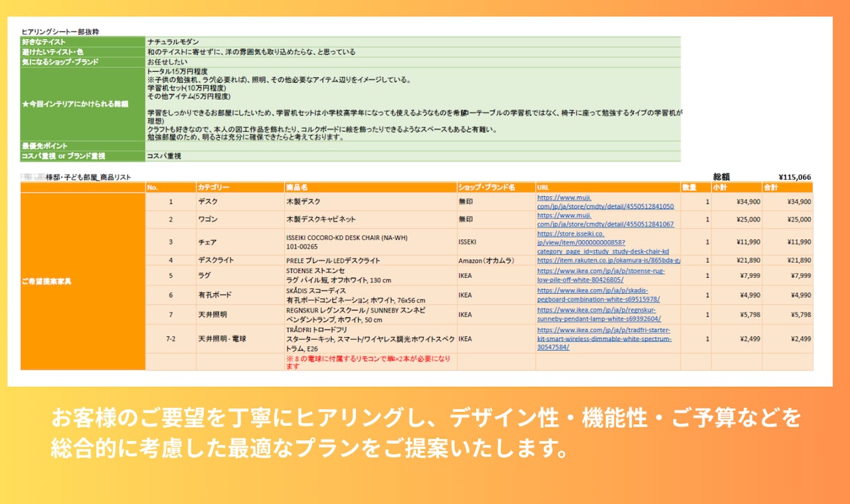The image size is (850, 504).
Task: Click the 7-2 row number cell
Action: click(x=171, y=339)
